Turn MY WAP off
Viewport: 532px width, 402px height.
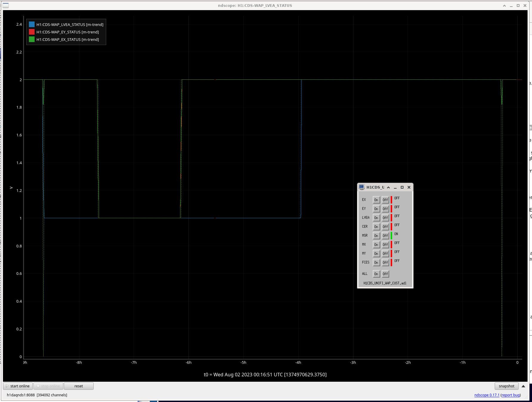[385, 254]
